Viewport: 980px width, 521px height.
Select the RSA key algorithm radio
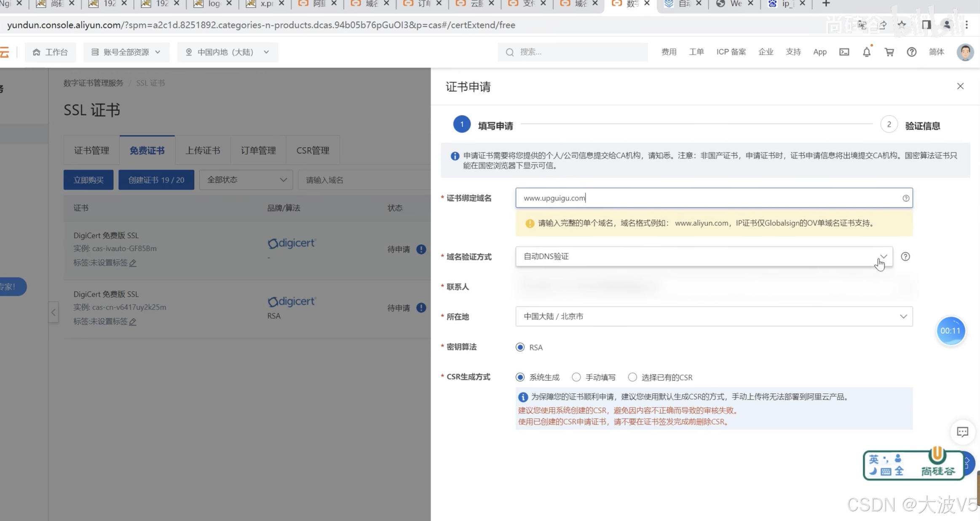(520, 347)
